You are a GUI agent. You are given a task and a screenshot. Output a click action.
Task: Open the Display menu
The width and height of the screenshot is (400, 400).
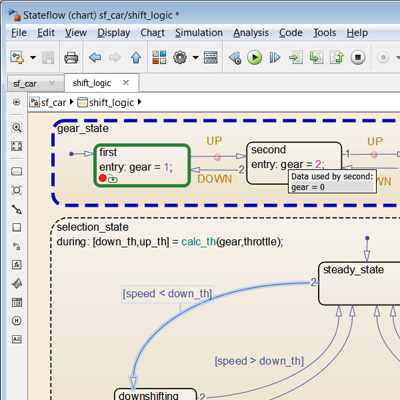[114, 33]
